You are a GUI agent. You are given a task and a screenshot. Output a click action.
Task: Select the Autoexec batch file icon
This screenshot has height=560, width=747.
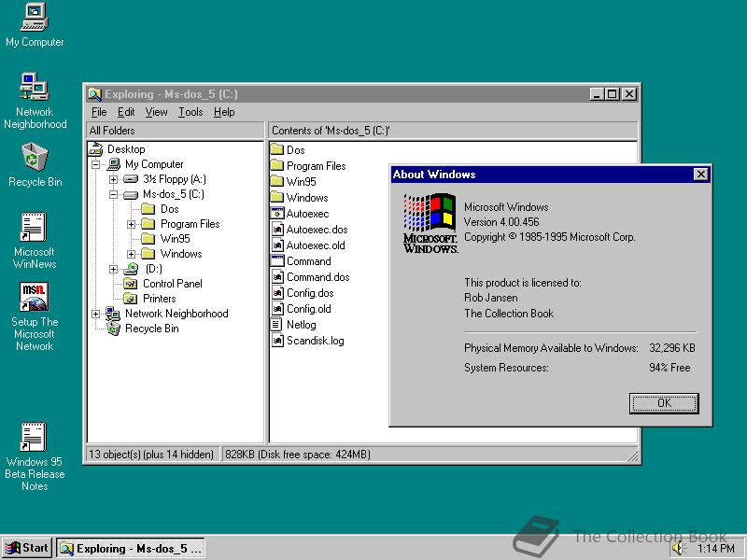click(277, 214)
